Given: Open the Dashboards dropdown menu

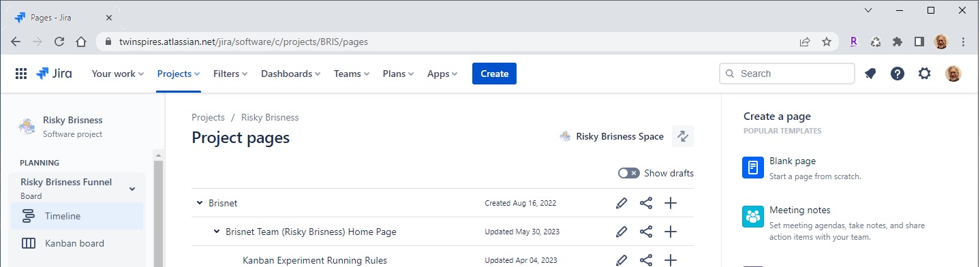Looking at the screenshot, I should [291, 74].
